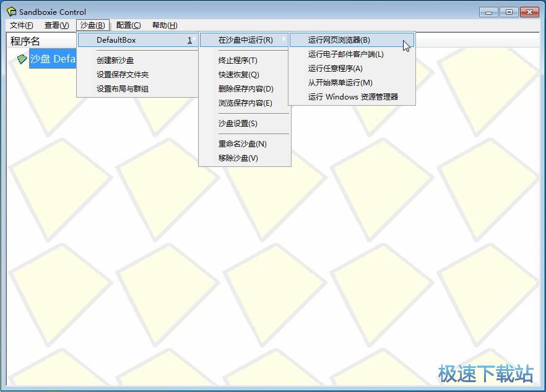Expand 在沙盘中运行(R) submenu

click(x=245, y=40)
